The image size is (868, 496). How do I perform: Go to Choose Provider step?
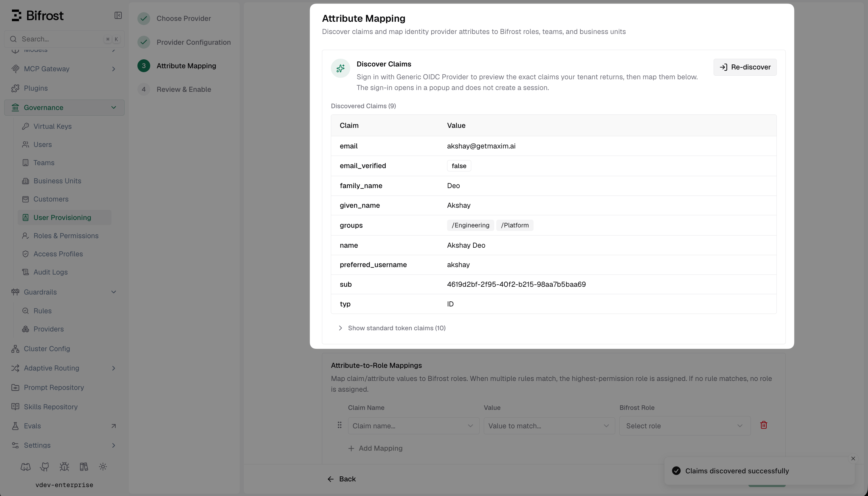[174, 18]
